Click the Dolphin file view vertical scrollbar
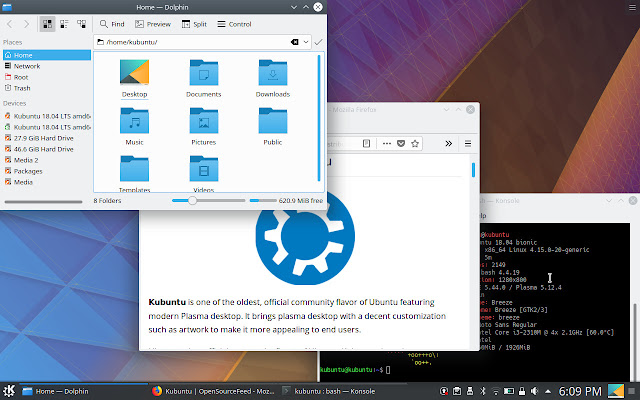Image resolution: width=640 pixels, height=400 pixels. pyautogui.click(x=319, y=118)
